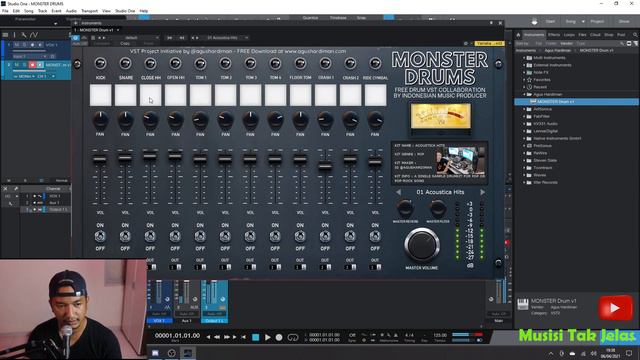This screenshot has width=640, height=360.
Task: Click the round Record button in the transport
Action: tap(279, 337)
